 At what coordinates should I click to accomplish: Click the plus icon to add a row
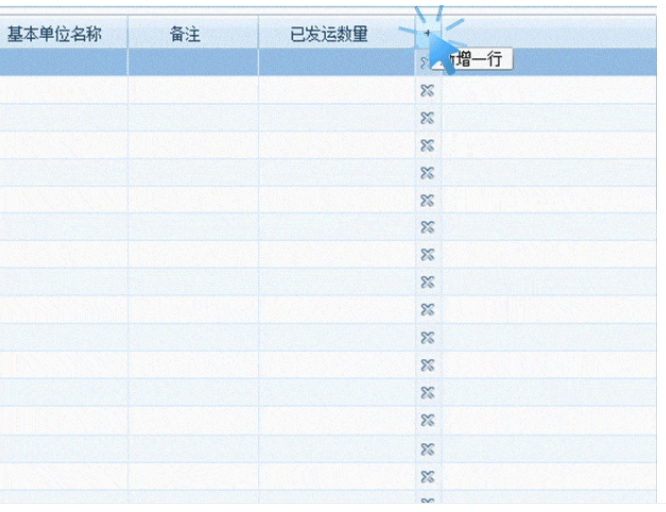[427, 33]
